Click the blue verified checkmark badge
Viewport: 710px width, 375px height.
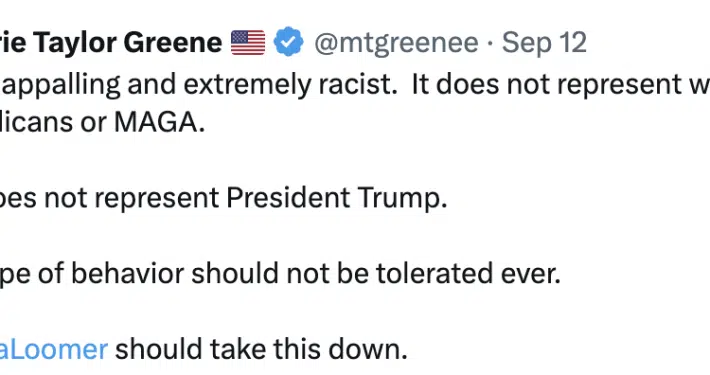point(288,42)
